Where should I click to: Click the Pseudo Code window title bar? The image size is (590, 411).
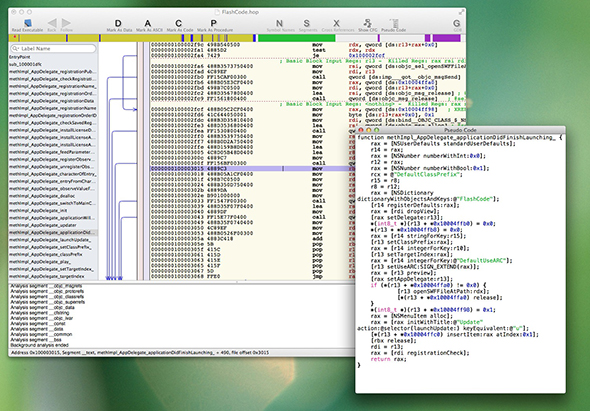460,130
